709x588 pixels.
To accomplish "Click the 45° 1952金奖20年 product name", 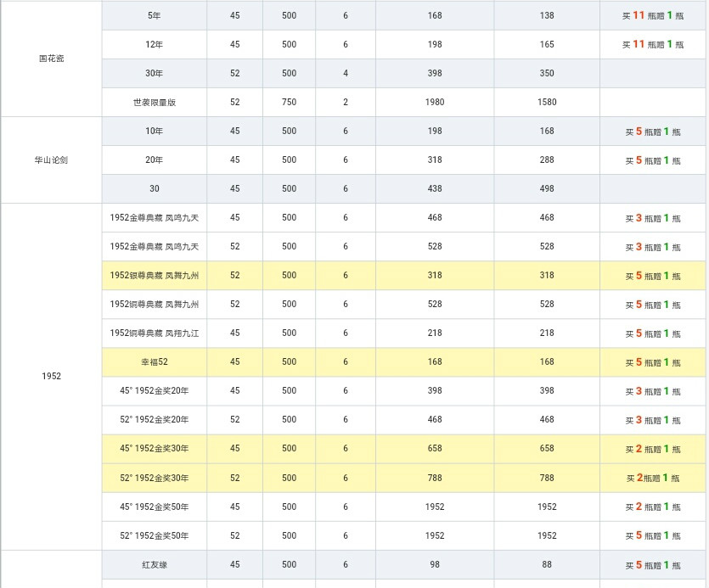I will point(155,391).
